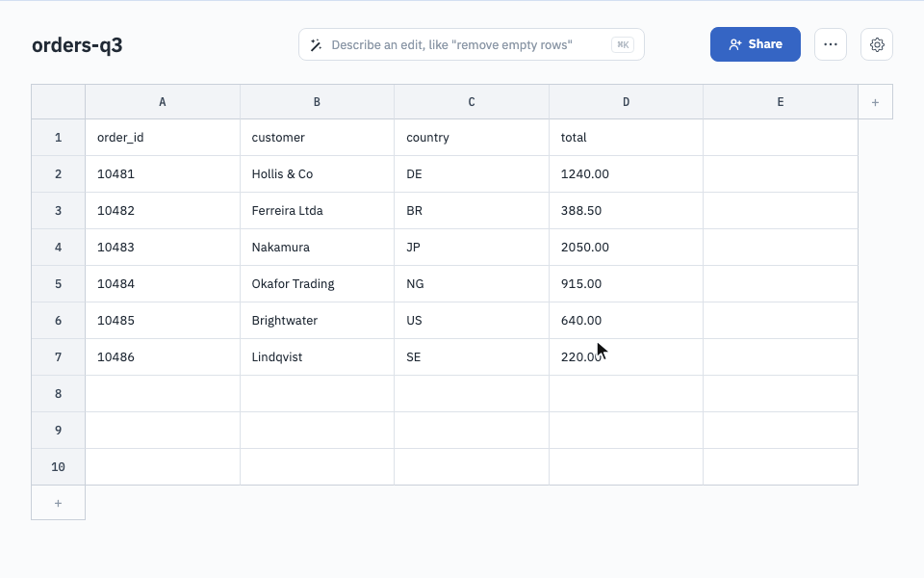This screenshot has height=578, width=924.
Task: Click the magic wand edit icon
Action: 317,45
